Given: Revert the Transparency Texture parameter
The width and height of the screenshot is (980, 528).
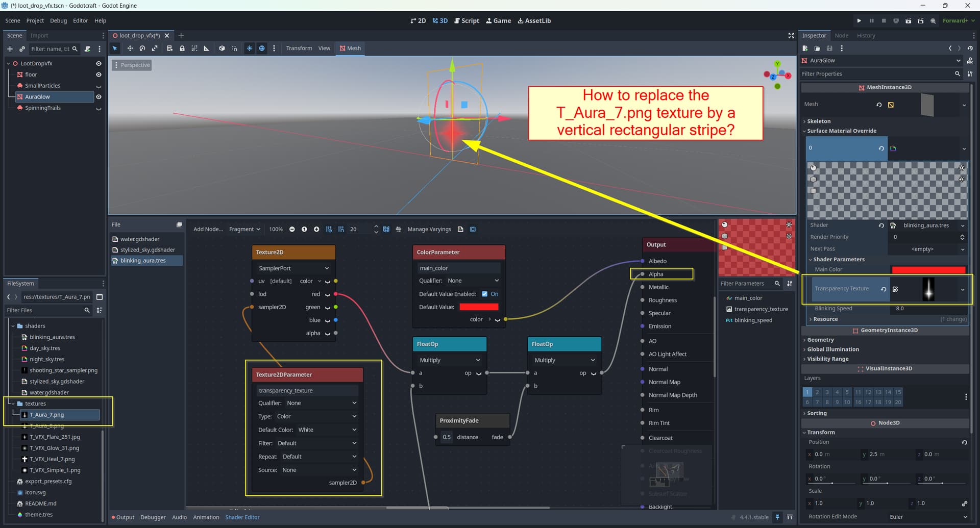Looking at the screenshot, I should [x=884, y=289].
